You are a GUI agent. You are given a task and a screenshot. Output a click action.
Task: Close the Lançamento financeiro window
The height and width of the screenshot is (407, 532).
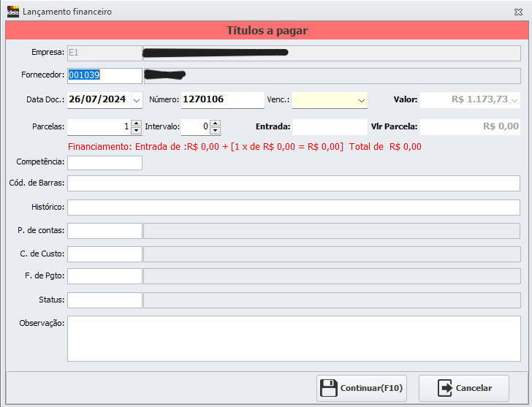tap(518, 12)
